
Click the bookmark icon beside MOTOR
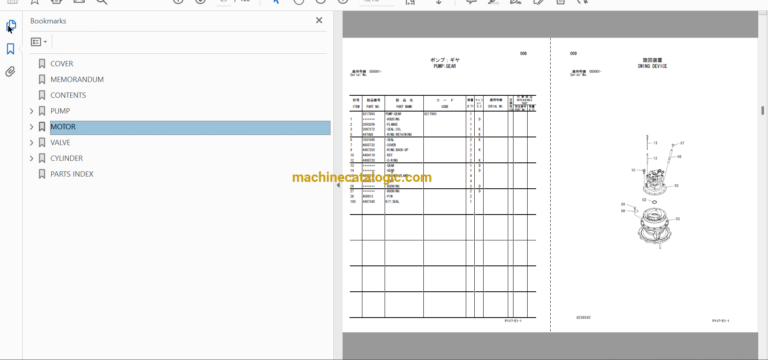[42, 127]
